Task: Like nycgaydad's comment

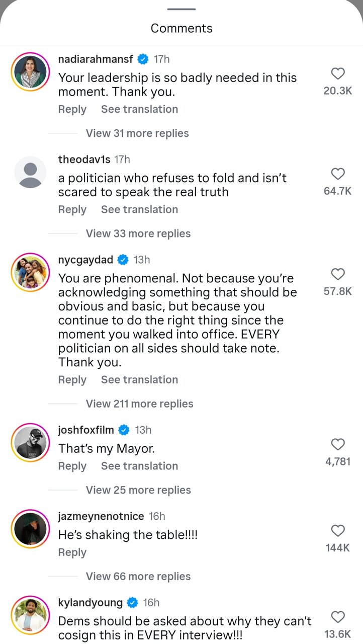Action: [x=338, y=274]
